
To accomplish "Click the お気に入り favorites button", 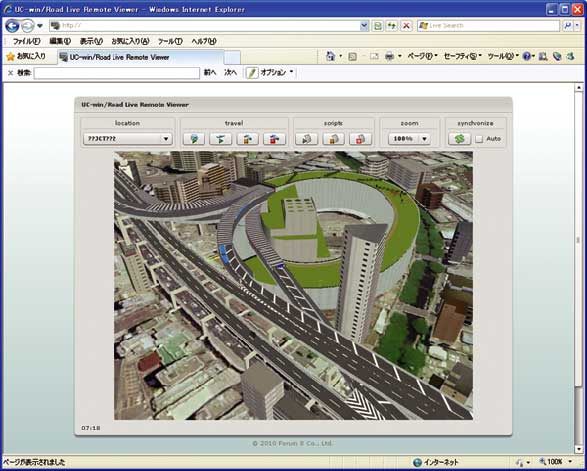I will pos(26,57).
